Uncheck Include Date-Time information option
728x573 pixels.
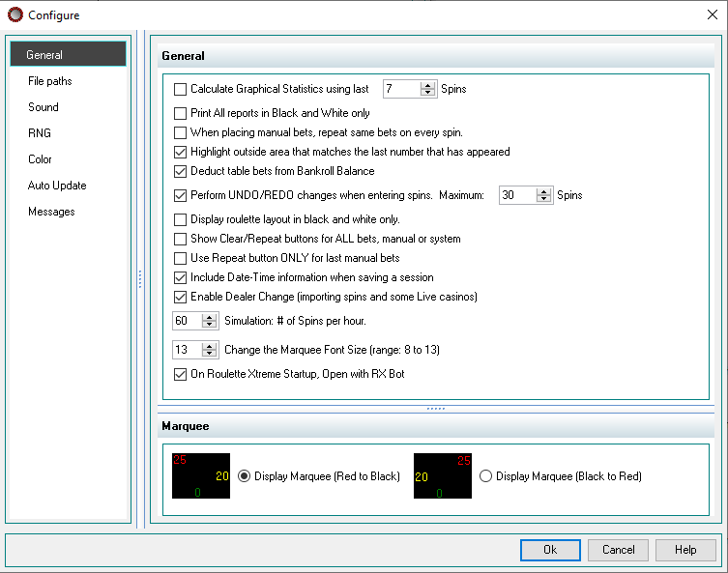click(180, 277)
